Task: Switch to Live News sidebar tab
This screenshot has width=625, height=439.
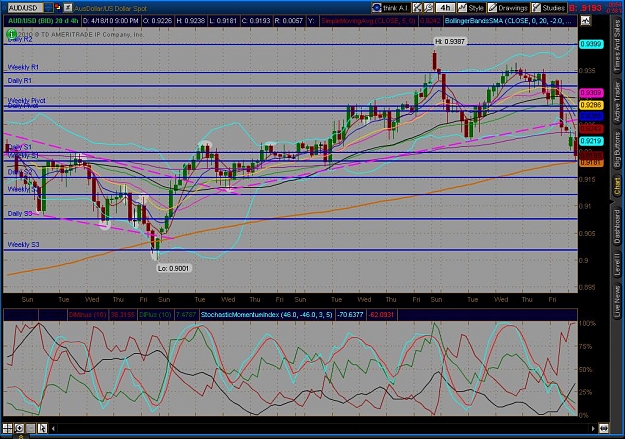Action: (617, 299)
